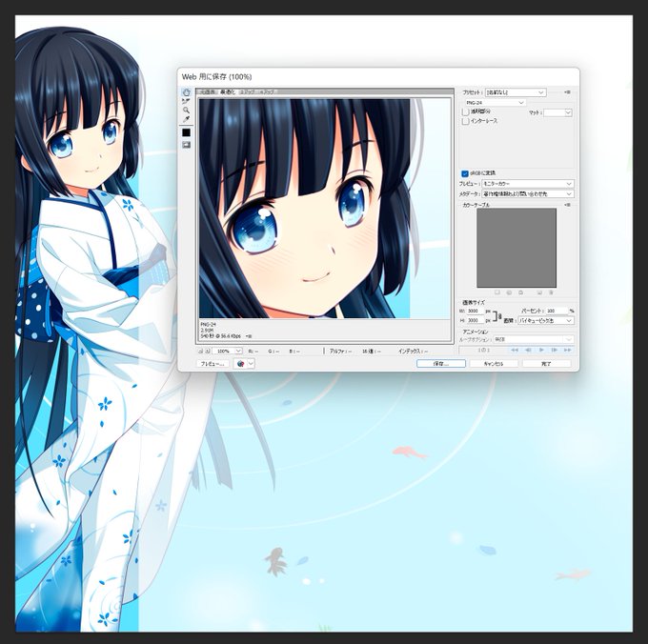Click the browser preview icon
Viewport: 648px width, 644px height.
pos(240,364)
